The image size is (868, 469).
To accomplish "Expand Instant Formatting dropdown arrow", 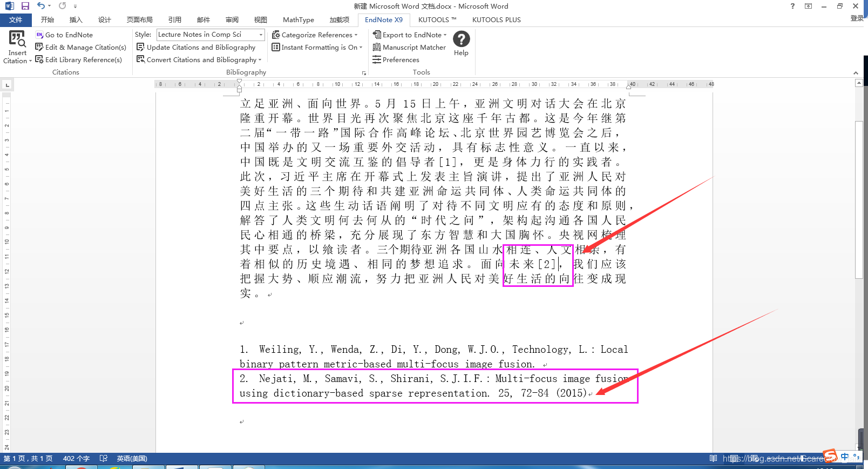I will point(361,48).
